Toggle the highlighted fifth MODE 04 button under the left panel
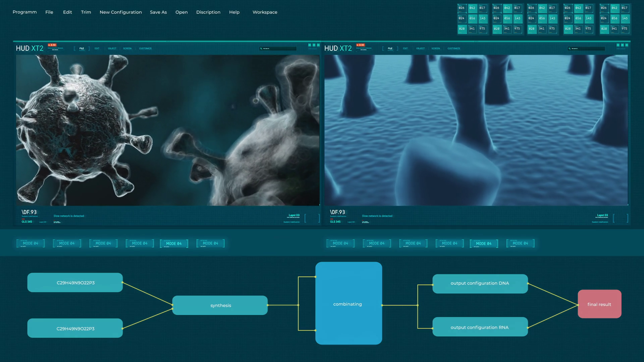 174,244
